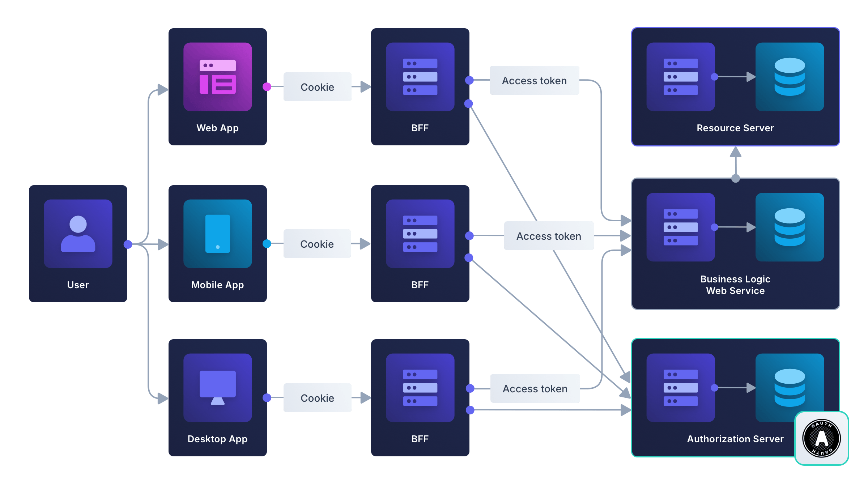The width and height of the screenshot is (868, 486).
Task: Click the Desktop App monitor icon
Action: (x=218, y=388)
